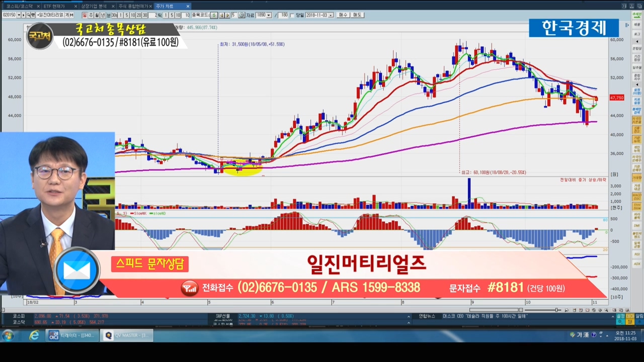Open the RSI indicator button
Screen dimensions: 644x362
click(x=637, y=254)
